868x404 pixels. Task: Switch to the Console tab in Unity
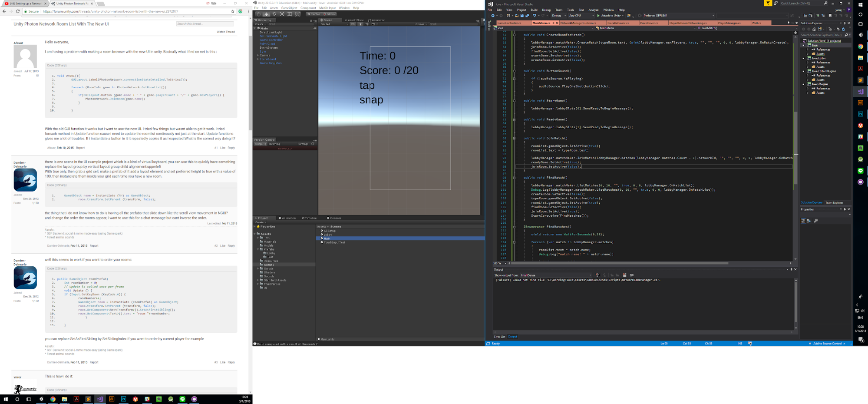(x=334, y=218)
